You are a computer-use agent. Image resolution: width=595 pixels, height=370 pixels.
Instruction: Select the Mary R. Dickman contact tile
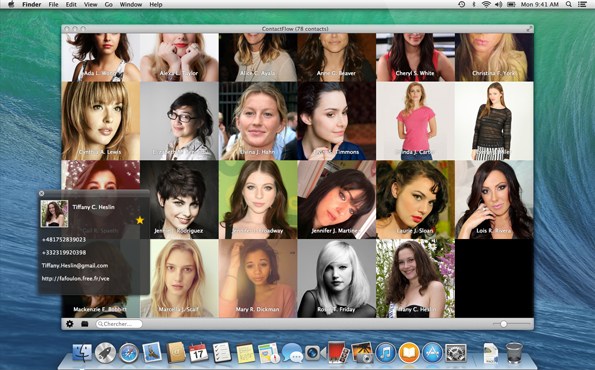(258, 278)
